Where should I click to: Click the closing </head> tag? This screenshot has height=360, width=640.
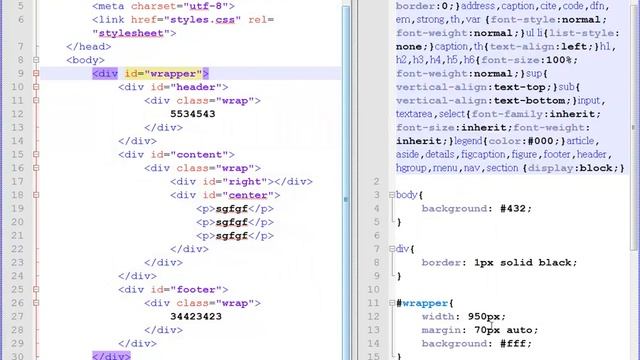point(89,47)
